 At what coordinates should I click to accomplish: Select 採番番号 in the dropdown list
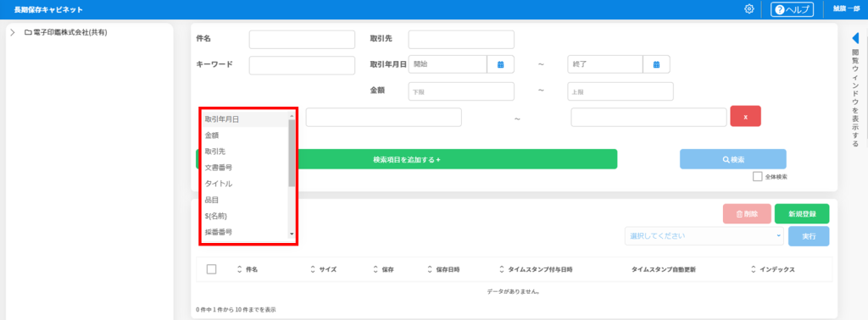tap(244, 232)
